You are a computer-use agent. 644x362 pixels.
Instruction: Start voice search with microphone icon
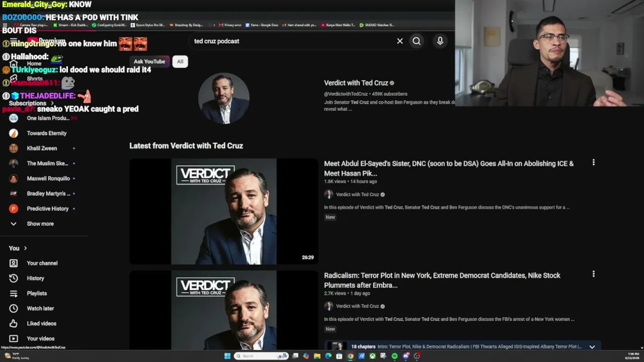point(440,41)
